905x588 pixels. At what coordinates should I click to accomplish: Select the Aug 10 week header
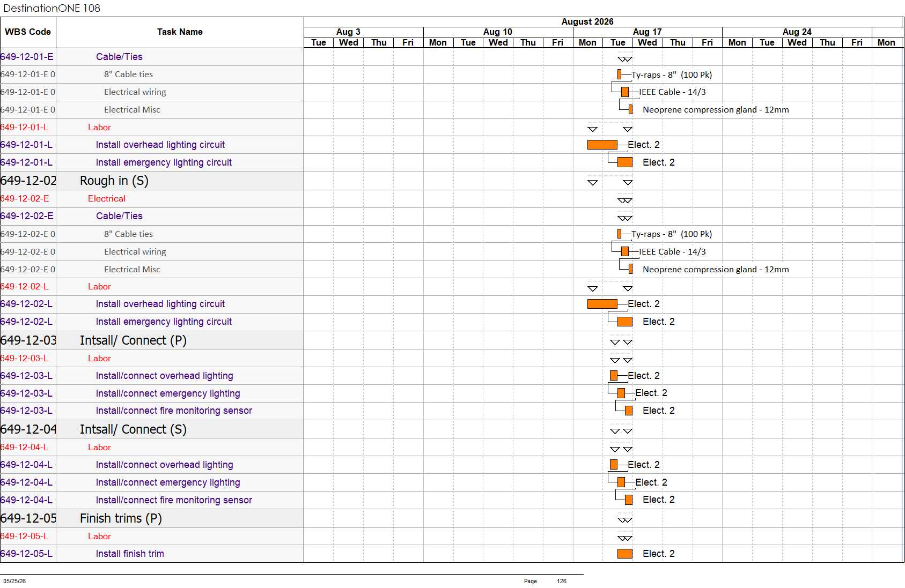click(x=498, y=32)
